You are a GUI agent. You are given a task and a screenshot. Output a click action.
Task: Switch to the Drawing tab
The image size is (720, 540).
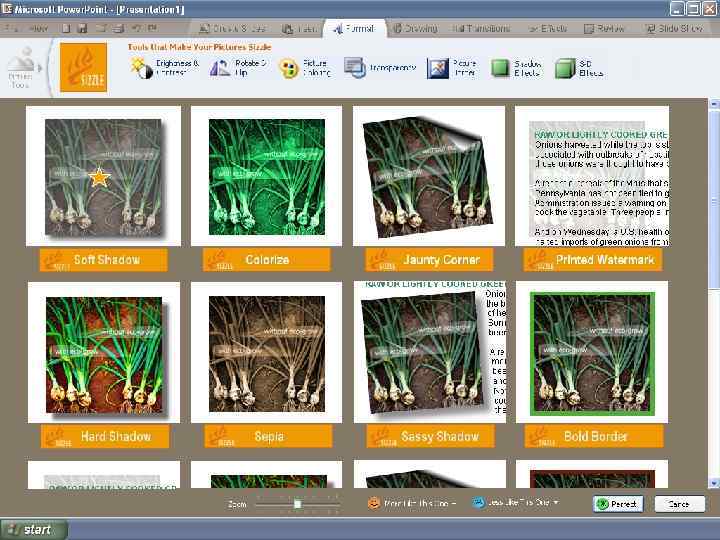click(x=416, y=28)
